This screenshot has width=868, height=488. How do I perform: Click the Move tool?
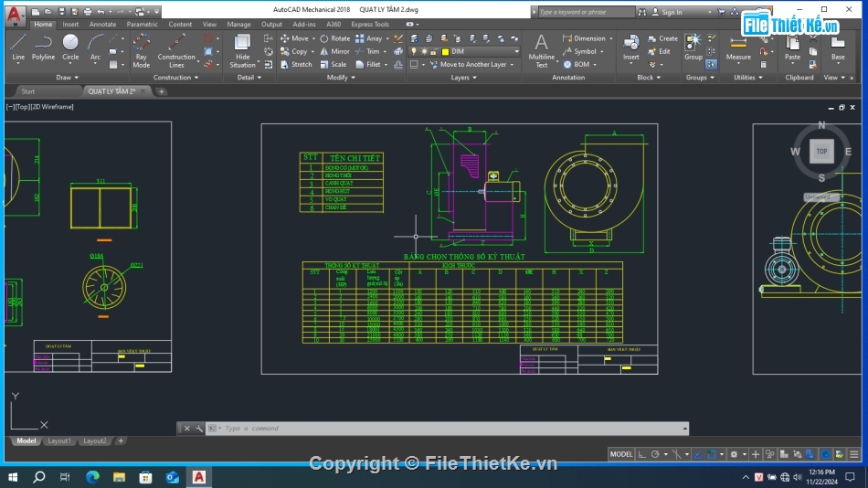294,38
